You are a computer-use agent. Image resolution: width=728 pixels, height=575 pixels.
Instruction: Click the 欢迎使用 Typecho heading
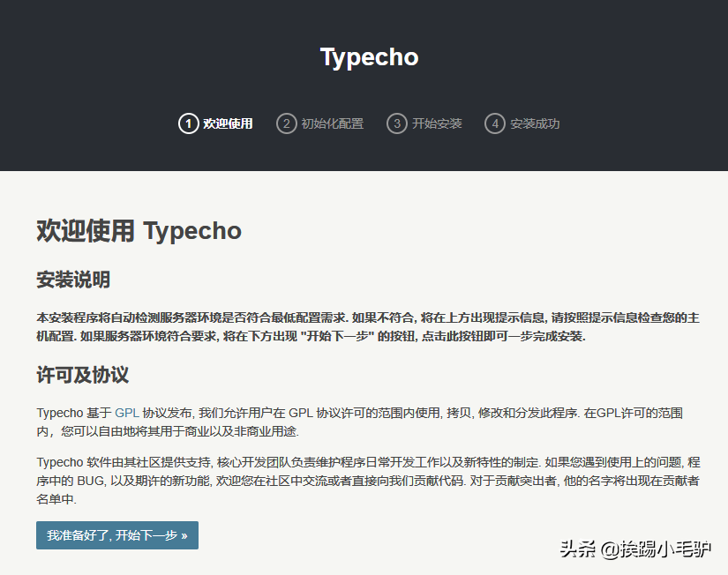click(139, 231)
